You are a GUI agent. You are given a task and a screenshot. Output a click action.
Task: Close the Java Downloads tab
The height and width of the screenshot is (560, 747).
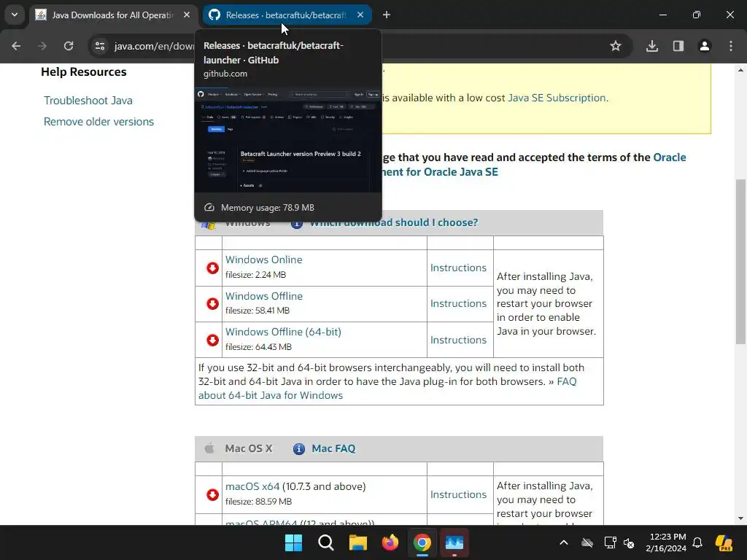pyautogui.click(x=187, y=15)
